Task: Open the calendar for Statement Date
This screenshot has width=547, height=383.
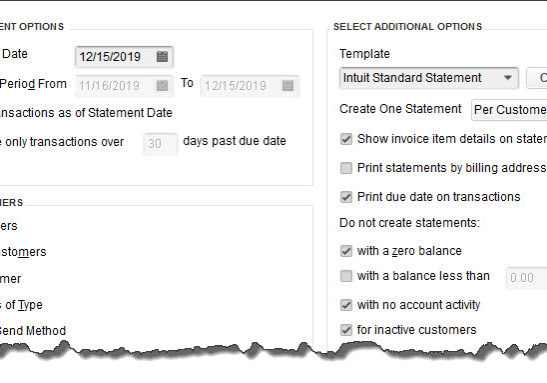Action: [x=162, y=57]
